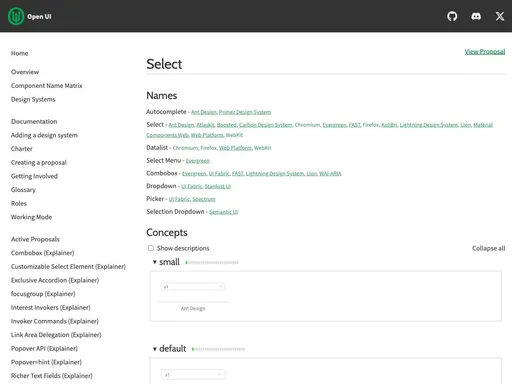This screenshot has width=512, height=384.
Task: Click the small concept progress bar
Action: point(212,263)
